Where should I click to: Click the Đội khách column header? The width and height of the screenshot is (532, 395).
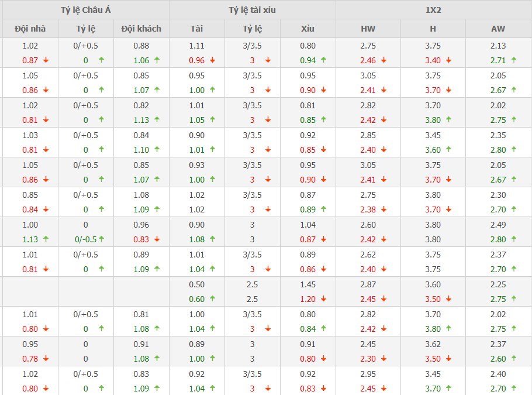tap(141, 29)
